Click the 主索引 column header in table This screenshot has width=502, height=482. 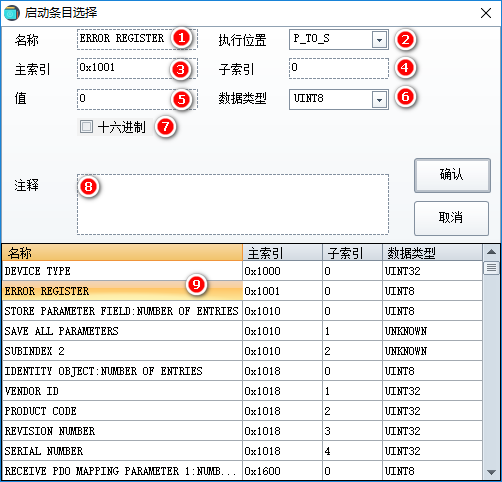pyautogui.click(x=282, y=253)
